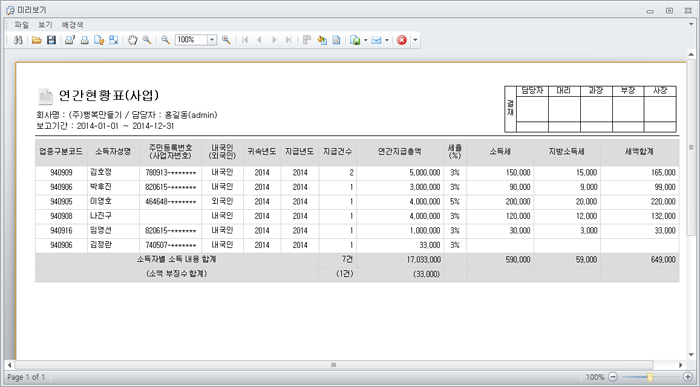Click the watermark icon
This screenshot has width=700, height=387.
[337, 40]
